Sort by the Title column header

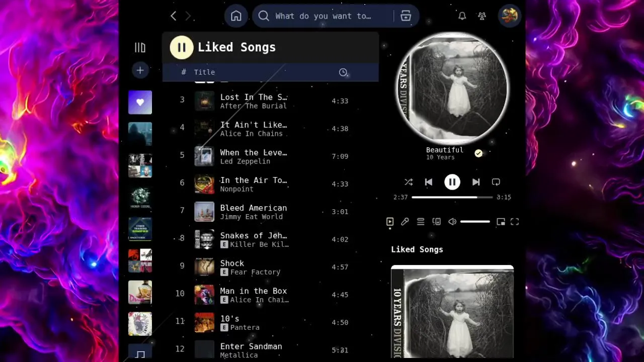[x=204, y=72]
